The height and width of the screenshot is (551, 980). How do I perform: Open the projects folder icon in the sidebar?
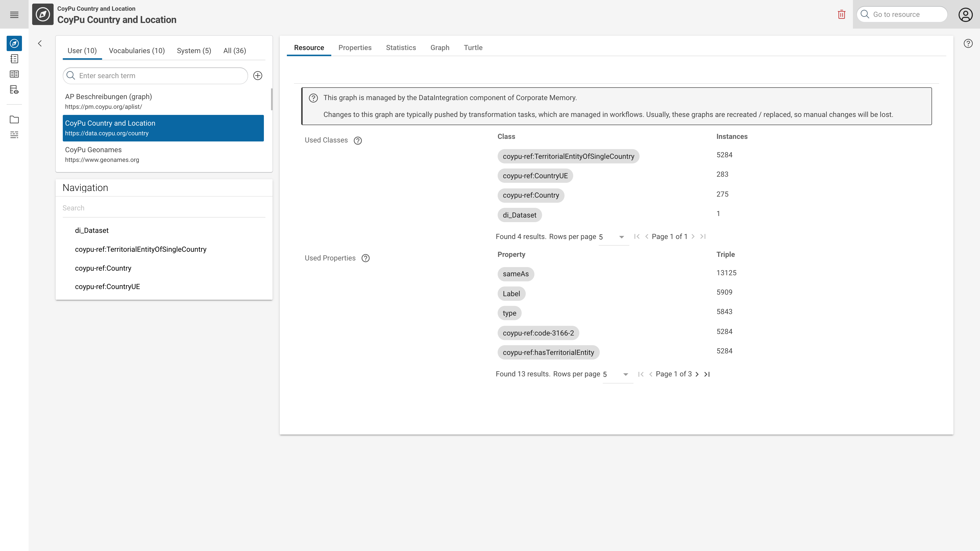tap(14, 119)
